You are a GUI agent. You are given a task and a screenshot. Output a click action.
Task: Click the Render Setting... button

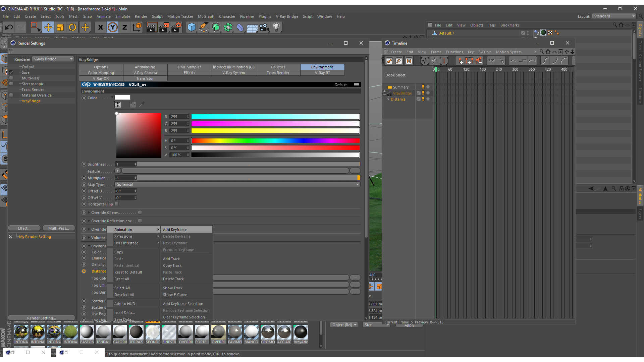pos(42,318)
